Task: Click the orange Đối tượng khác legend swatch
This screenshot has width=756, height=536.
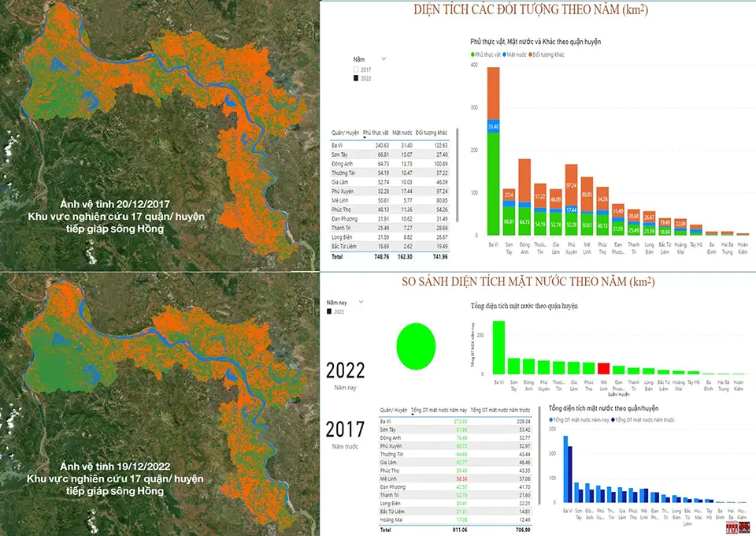Action: pos(530,55)
